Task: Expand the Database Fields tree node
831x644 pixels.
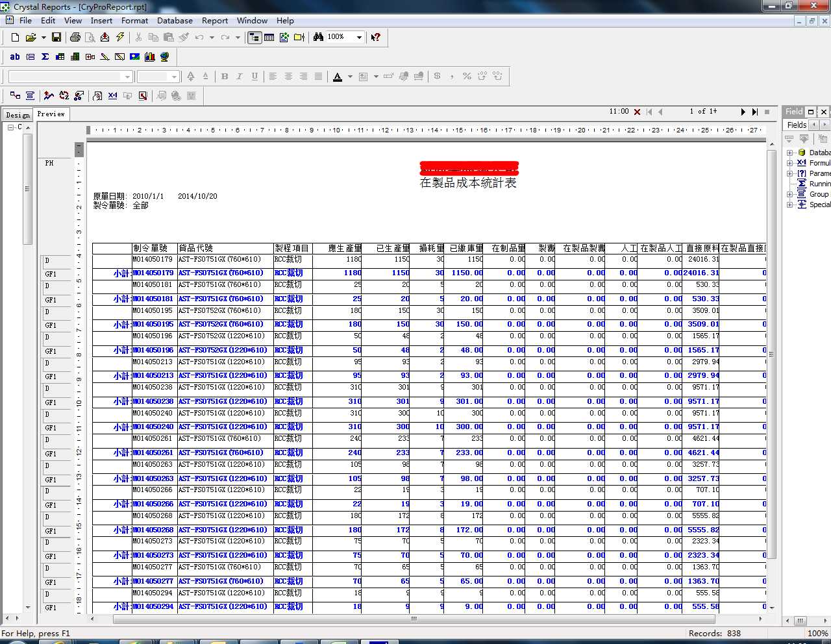Action: (790, 153)
